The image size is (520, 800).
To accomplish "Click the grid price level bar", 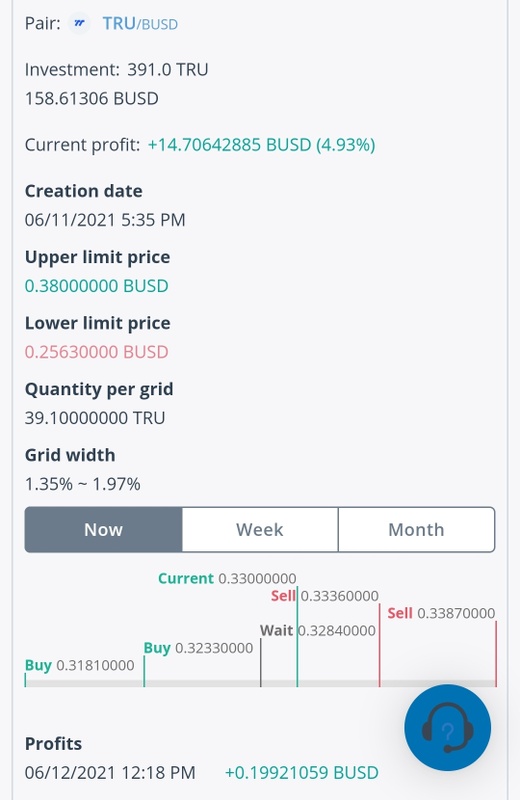I will pyautogui.click(x=260, y=683).
